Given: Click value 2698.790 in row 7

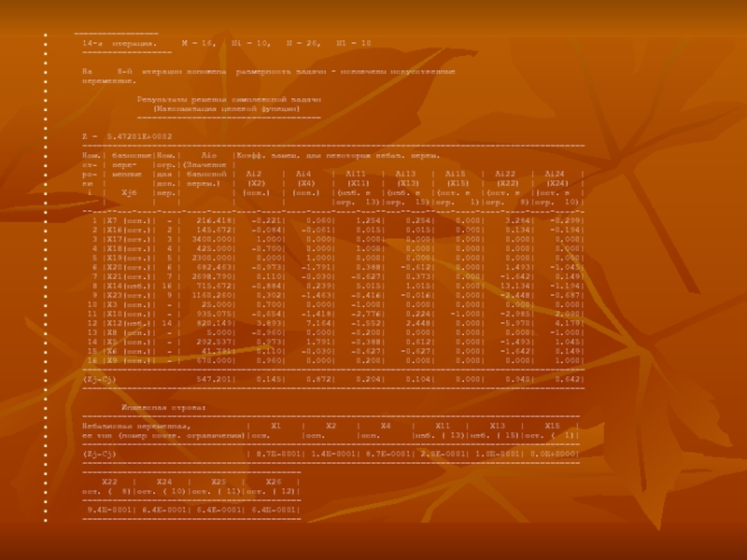Looking at the screenshot, I should 212,276.
